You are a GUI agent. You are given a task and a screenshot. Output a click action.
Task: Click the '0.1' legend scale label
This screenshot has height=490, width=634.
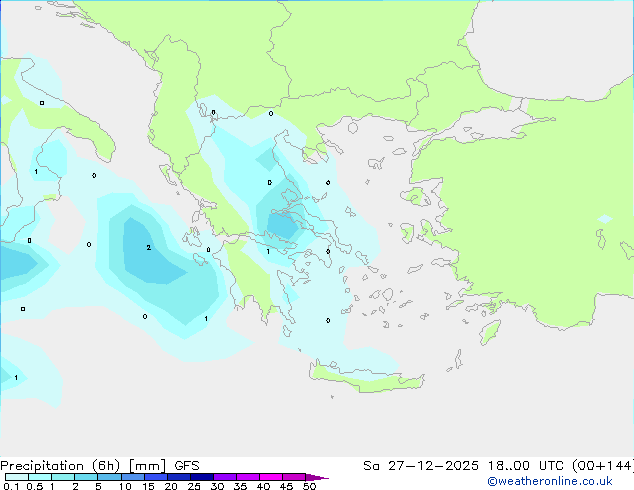coord(11,486)
